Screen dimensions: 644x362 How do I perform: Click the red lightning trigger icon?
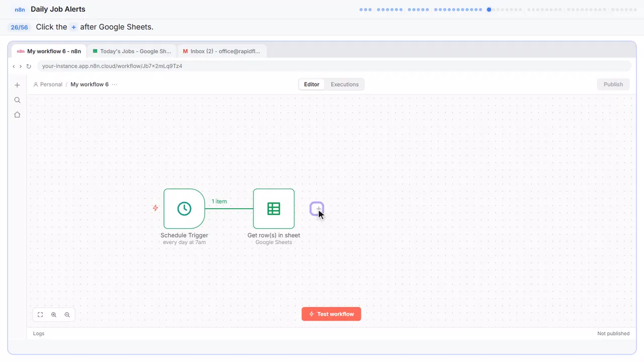tap(155, 208)
